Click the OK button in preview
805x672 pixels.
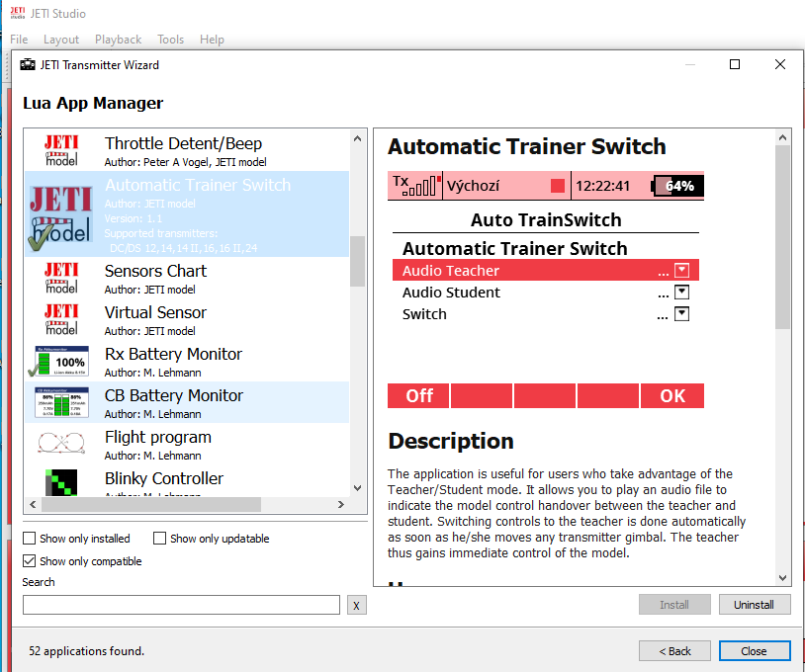click(672, 395)
